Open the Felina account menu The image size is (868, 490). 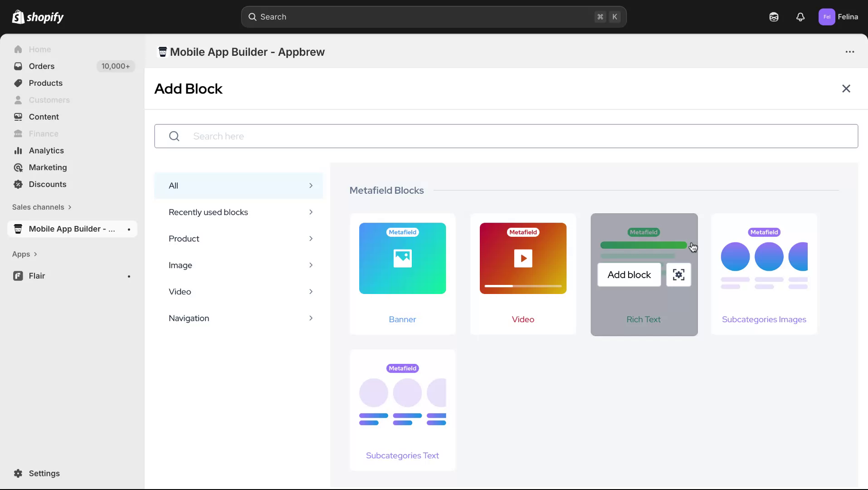pos(839,17)
